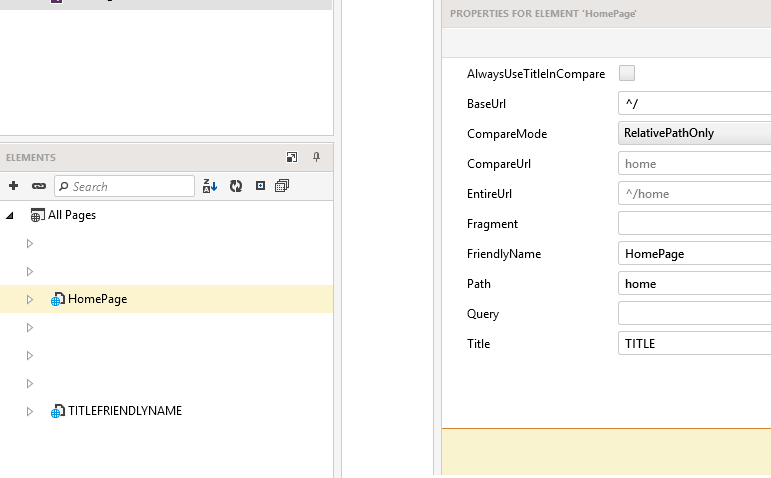Open the CompareMode dropdown

coord(694,133)
